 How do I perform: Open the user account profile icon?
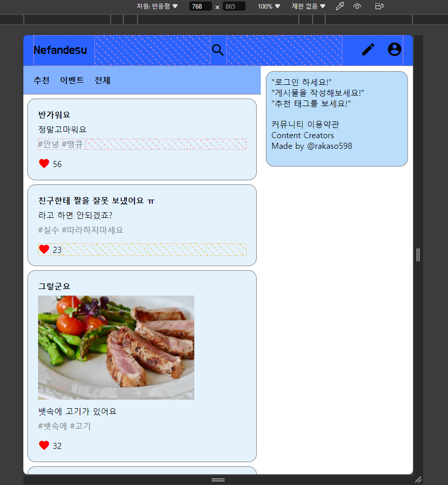click(395, 49)
